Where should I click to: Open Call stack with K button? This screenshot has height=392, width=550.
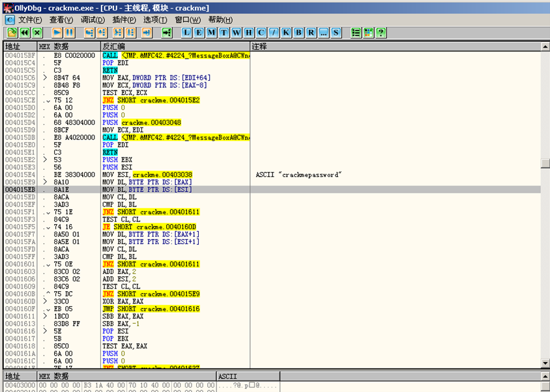[x=286, y=32]
